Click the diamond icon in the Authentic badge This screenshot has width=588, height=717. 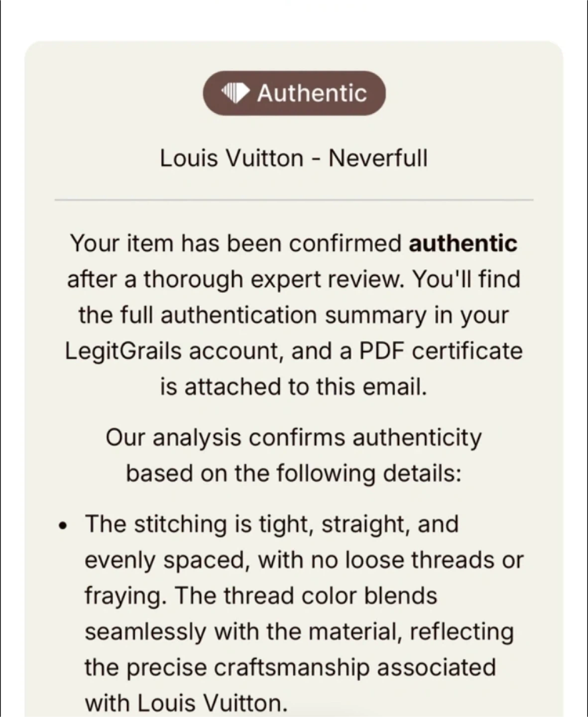coord(235,93)
